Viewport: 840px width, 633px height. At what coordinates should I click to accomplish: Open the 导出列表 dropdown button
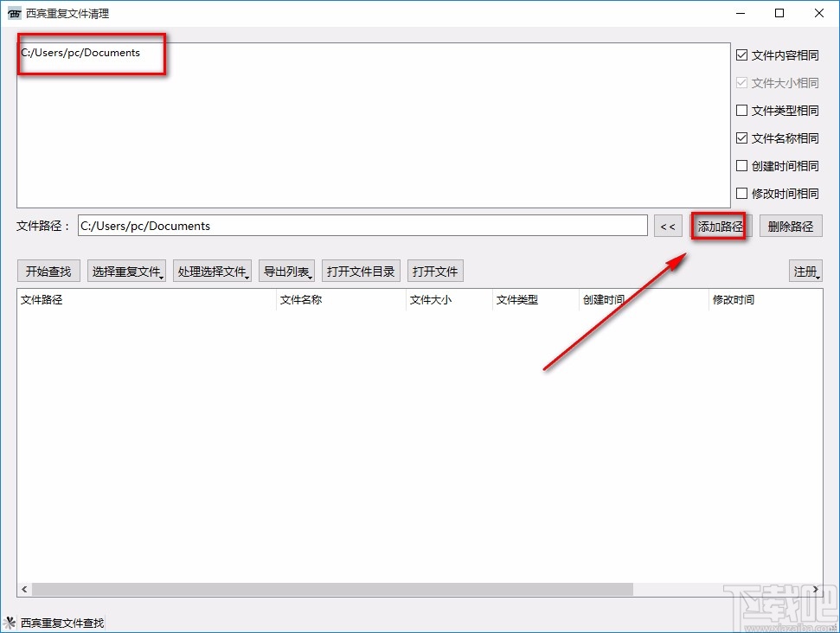pyautogui.click(x=286, y=271)
